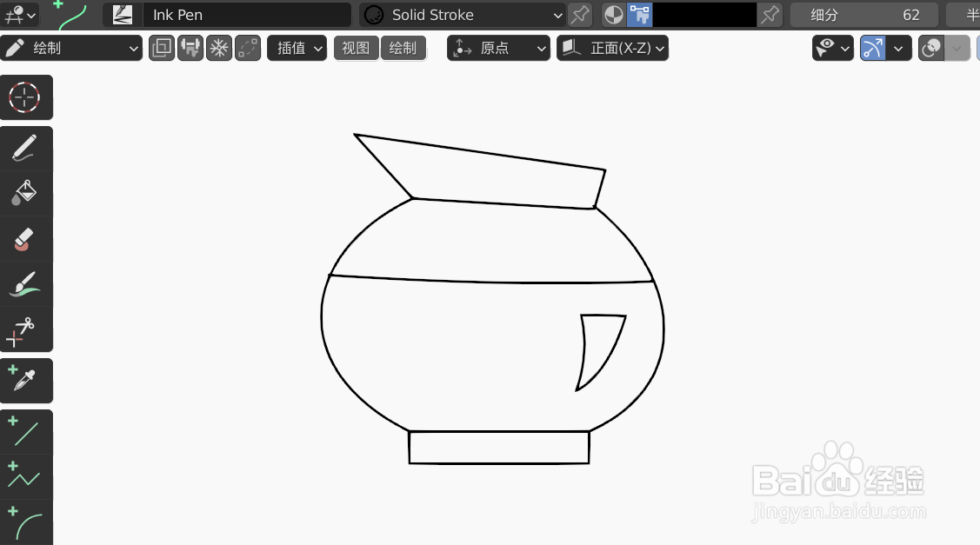Click the Ink Pen brush name field
This screenshot has height=545, width=980.
coord(247,15)
